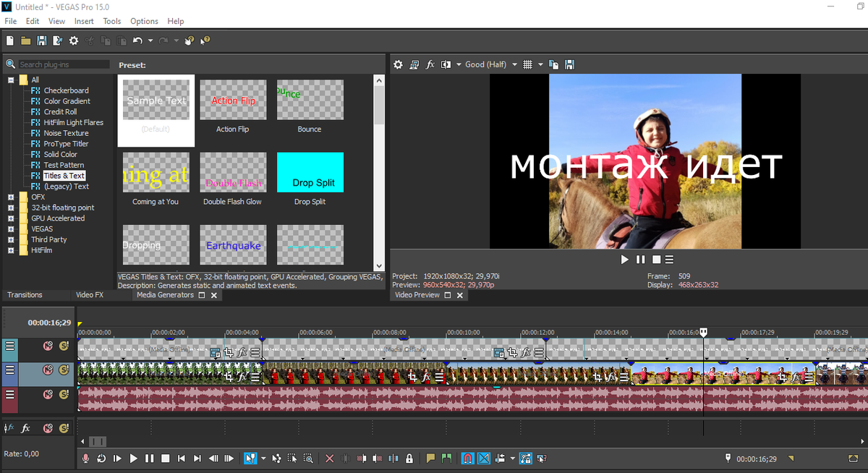
Task: Open a project using the folder icon
Action: (x=26, y=41)
